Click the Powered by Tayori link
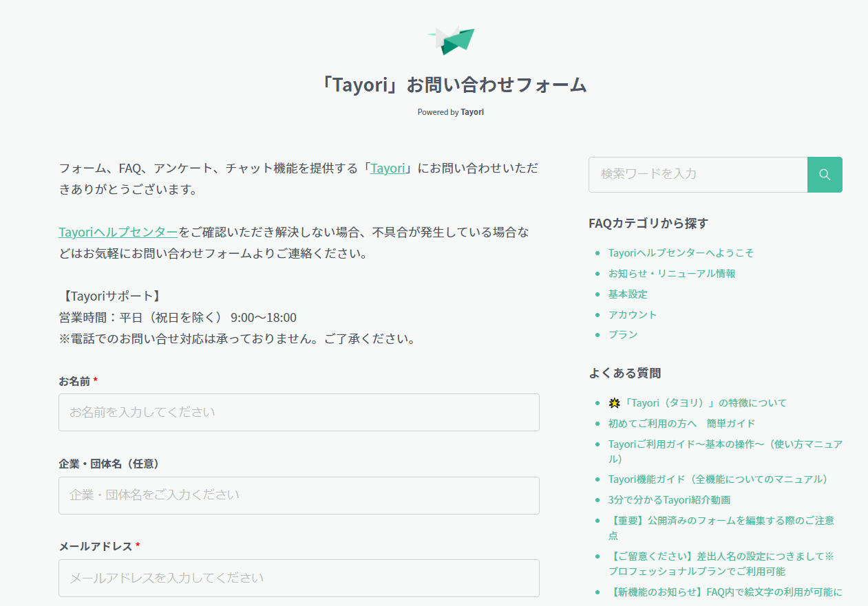The width and height of the screenshot is (868, 606). point(450,112)
